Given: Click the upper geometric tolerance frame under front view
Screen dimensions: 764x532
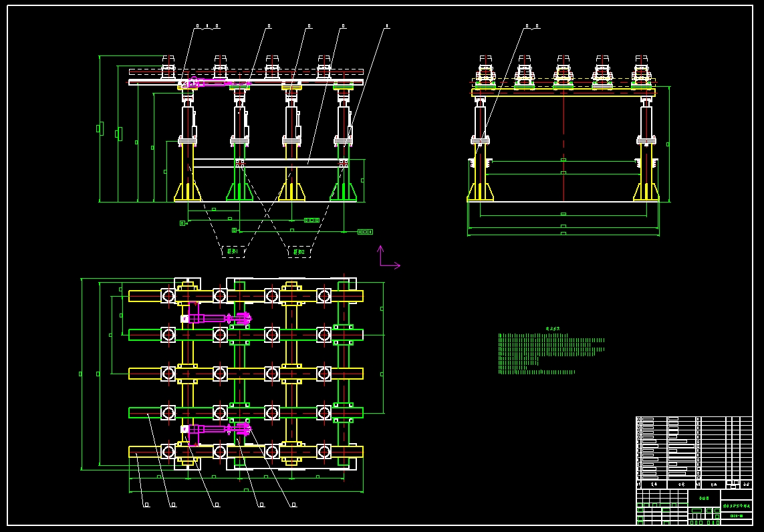Looking at the screenshot, I should point(311,220).
